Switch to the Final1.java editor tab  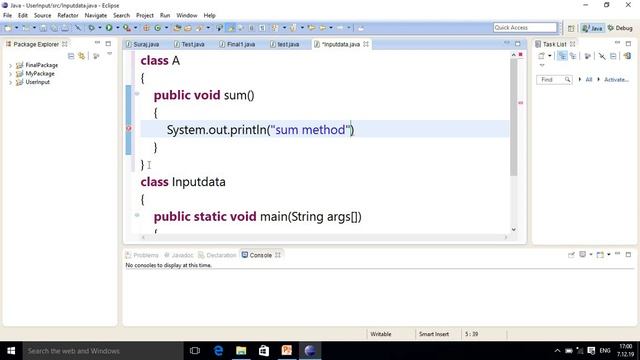pyautogui.click(x=237, y=44)
